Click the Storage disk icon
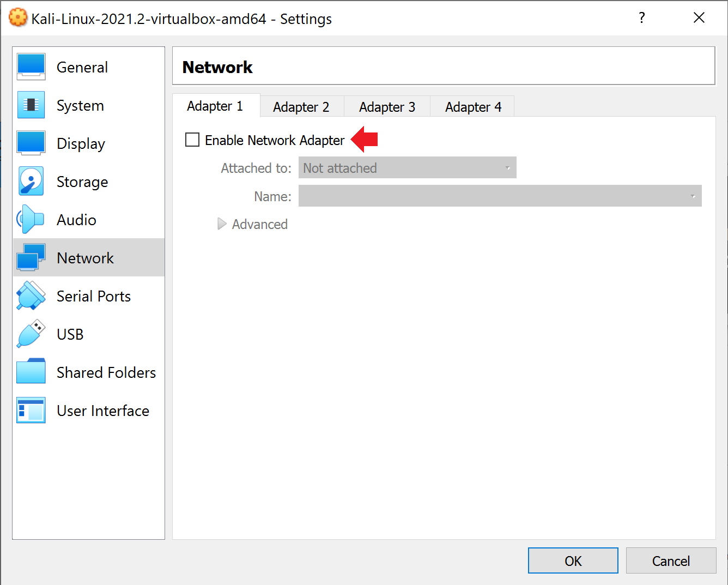Image resolution: width=728 pixels, height=585 pixels. pos(31,181)
